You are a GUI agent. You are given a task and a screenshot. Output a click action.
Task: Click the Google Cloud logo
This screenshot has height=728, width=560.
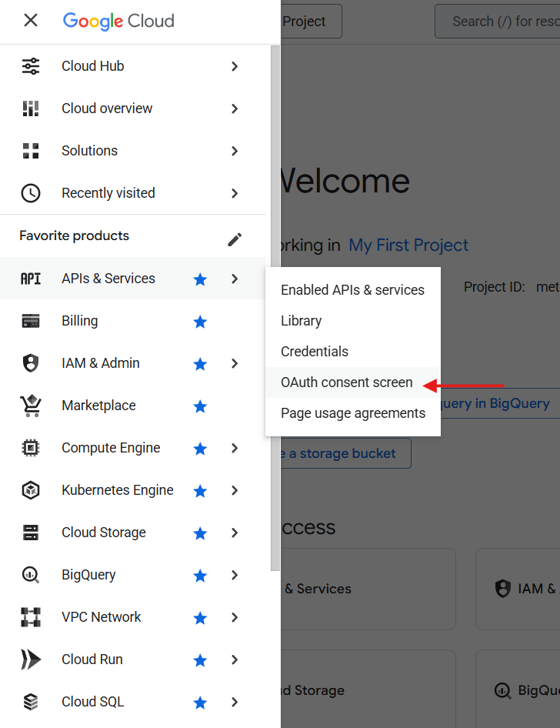pyautogui.click(x=118, y=21)
